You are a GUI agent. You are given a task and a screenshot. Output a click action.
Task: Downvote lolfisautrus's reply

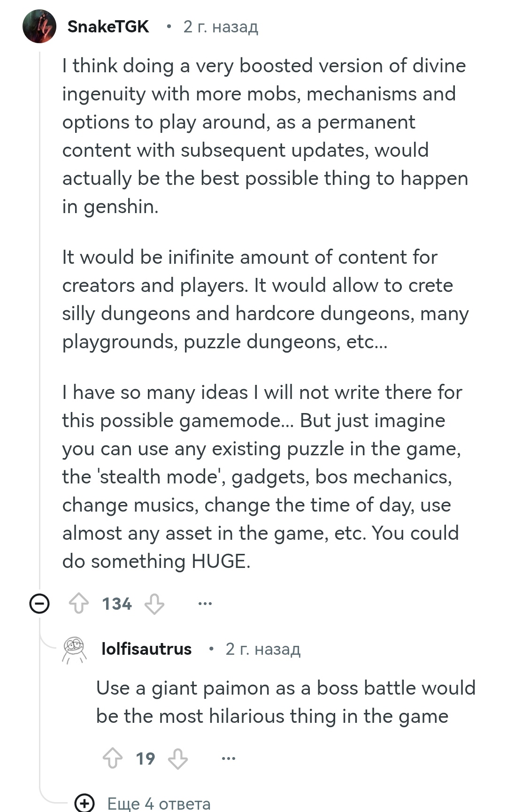pyautogui.click(x=178, y=758)
